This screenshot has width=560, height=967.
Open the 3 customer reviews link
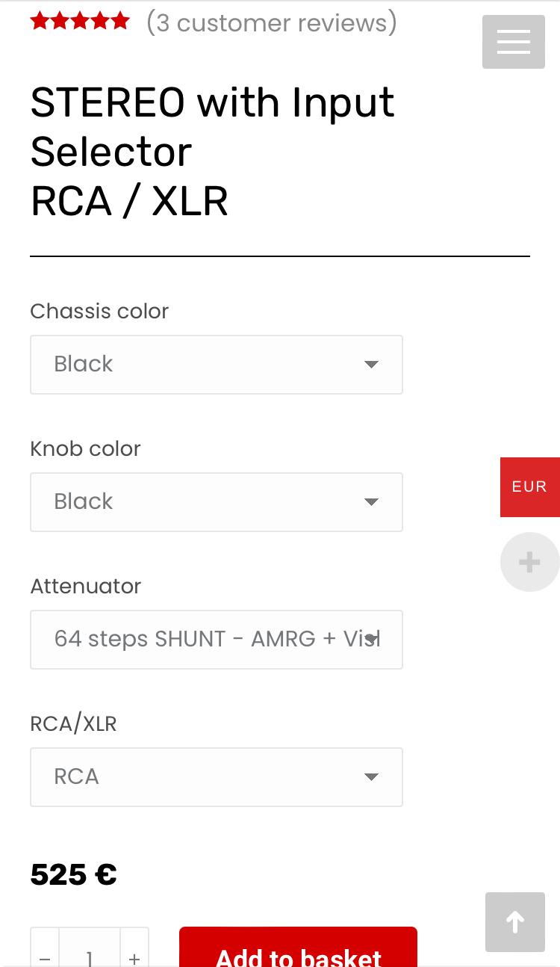point(272,22)
